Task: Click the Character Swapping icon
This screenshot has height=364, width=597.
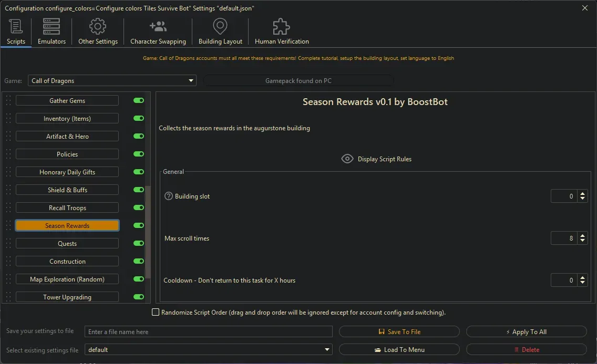Action: (x=158, y=25)
